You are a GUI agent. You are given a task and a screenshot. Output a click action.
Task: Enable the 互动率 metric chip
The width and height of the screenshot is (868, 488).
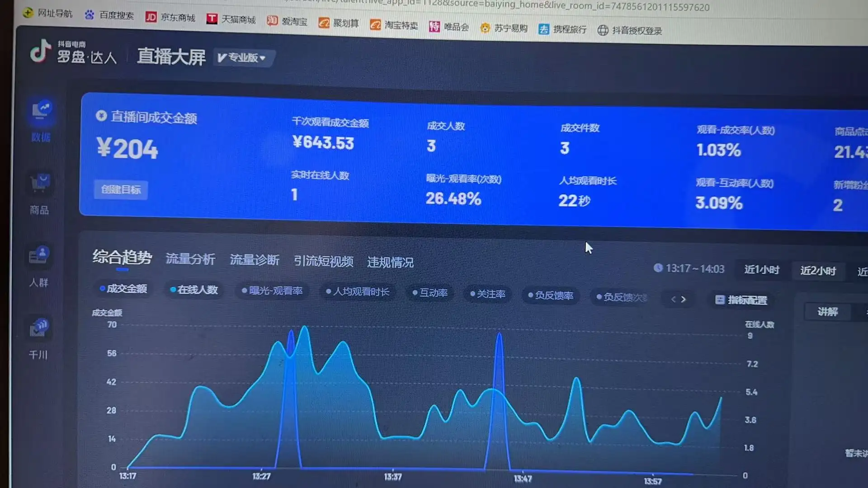[x=430, y=293]
